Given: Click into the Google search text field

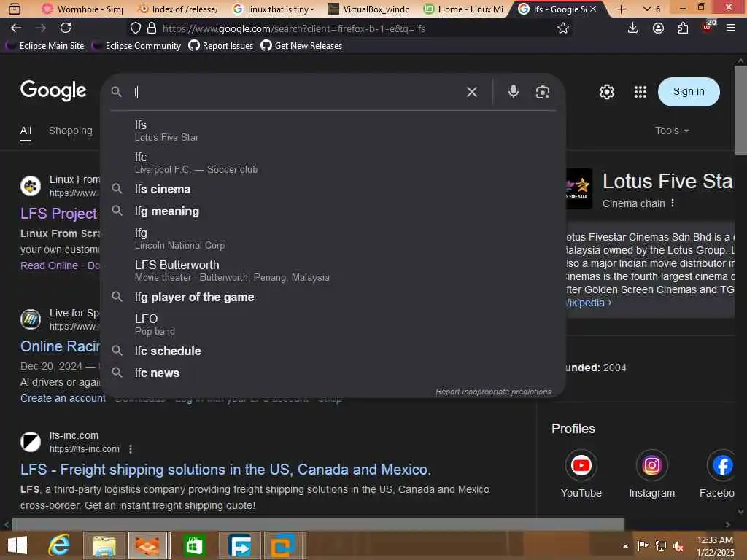Looking at the screenshot, I should pos(295,92).
